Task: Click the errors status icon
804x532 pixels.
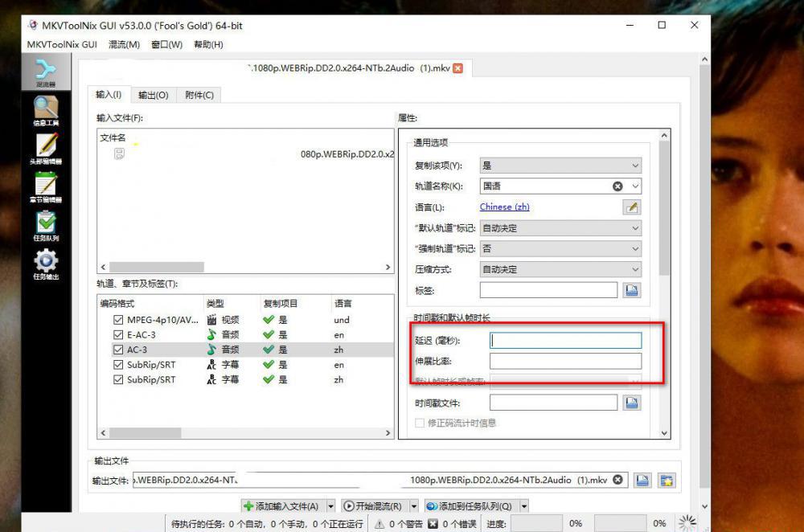Action: click(433, 524)
